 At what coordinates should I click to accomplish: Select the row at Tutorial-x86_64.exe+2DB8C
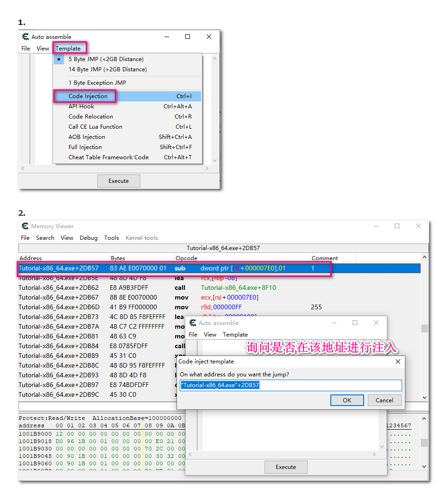[x=97, y=365]
